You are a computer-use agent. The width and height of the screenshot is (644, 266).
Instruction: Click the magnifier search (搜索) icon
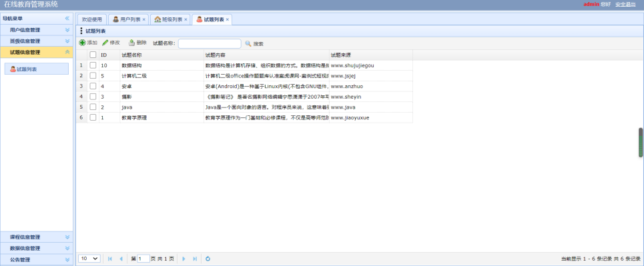click(x=248, y=43)
